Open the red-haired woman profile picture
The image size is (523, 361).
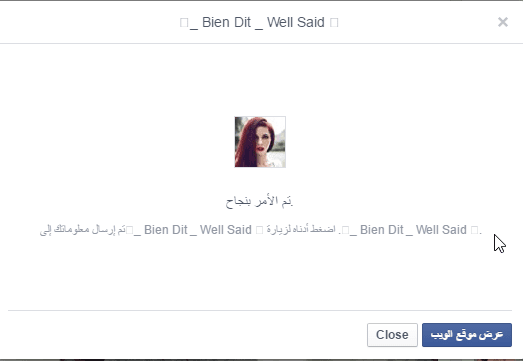(260, 142)
